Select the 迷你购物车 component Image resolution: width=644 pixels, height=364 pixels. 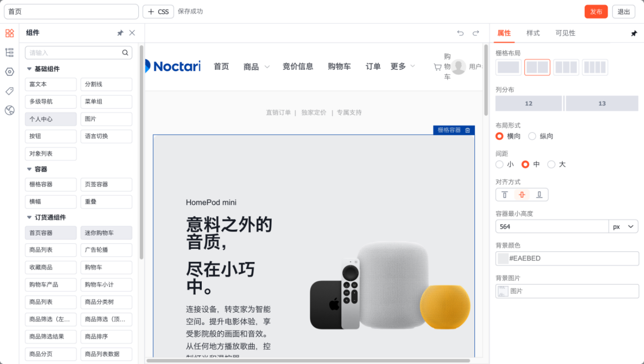point(106,233)
